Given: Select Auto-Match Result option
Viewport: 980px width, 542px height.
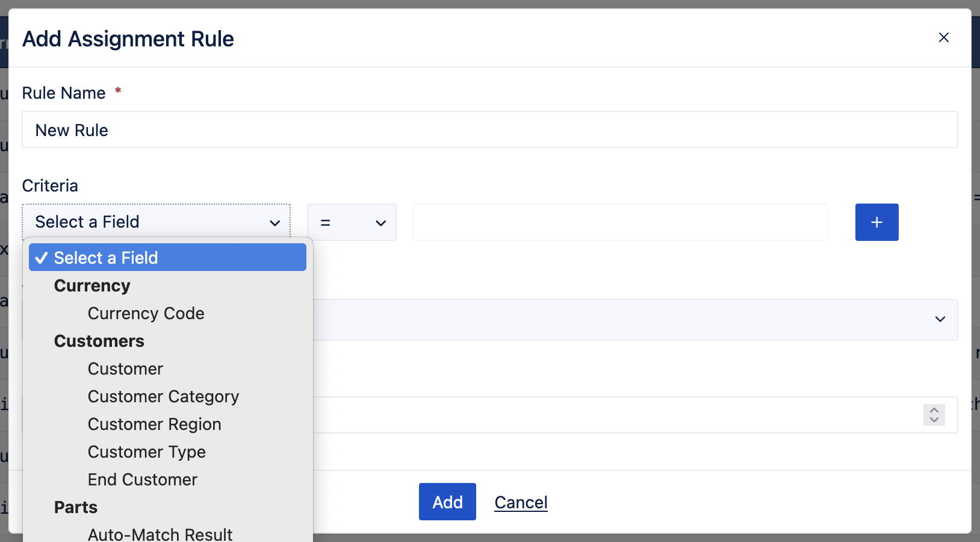Looking at the screenshot, I should pyautogui.click(x=160, y=534).
